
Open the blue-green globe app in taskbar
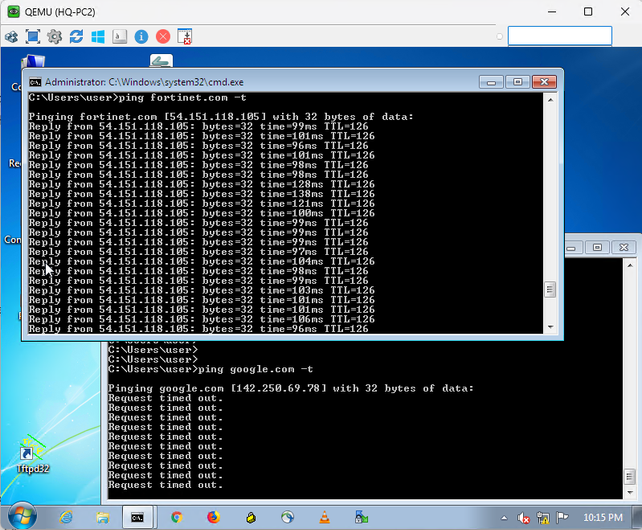(x=287, y=518)
